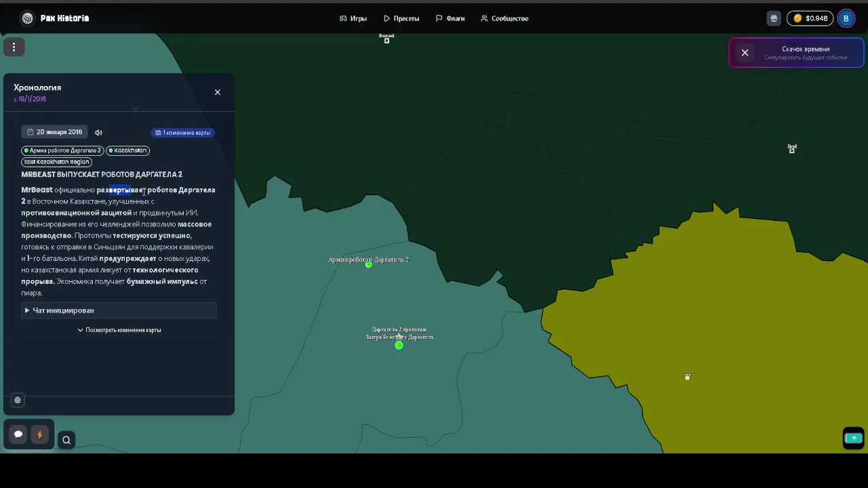Open the Сообщество menu
This screenshot has height=488, width=868.
coord(505,18)
